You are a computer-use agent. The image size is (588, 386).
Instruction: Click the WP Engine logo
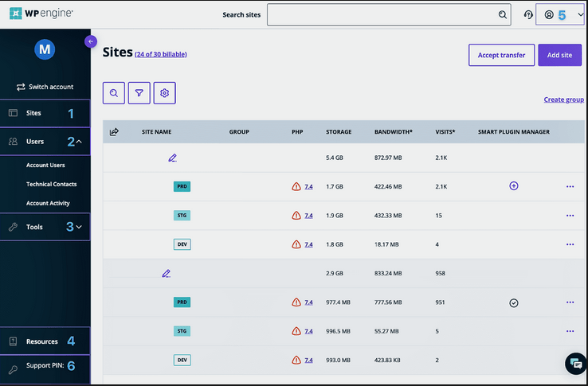(x=41, y=14)
